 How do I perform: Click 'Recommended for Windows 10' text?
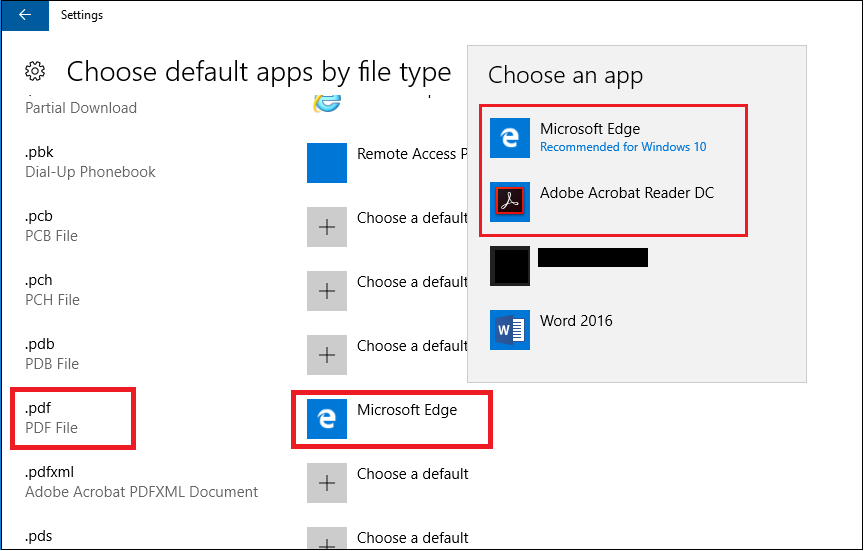[623, 147]
